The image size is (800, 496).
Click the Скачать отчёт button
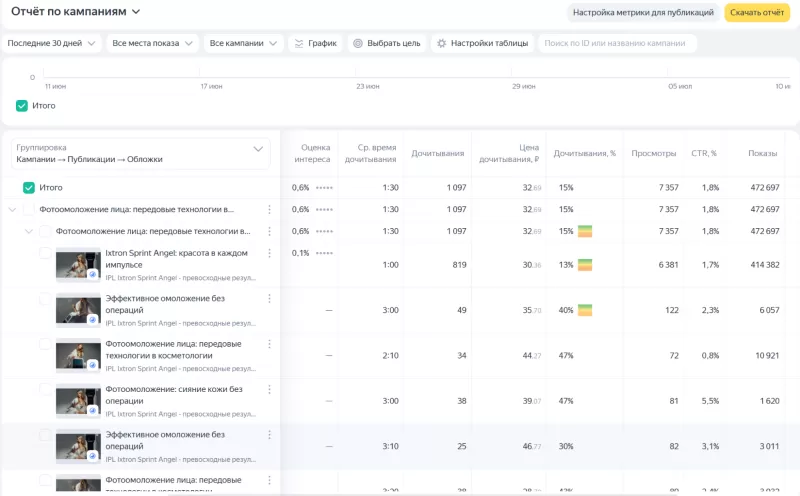[x=755, y=13]
